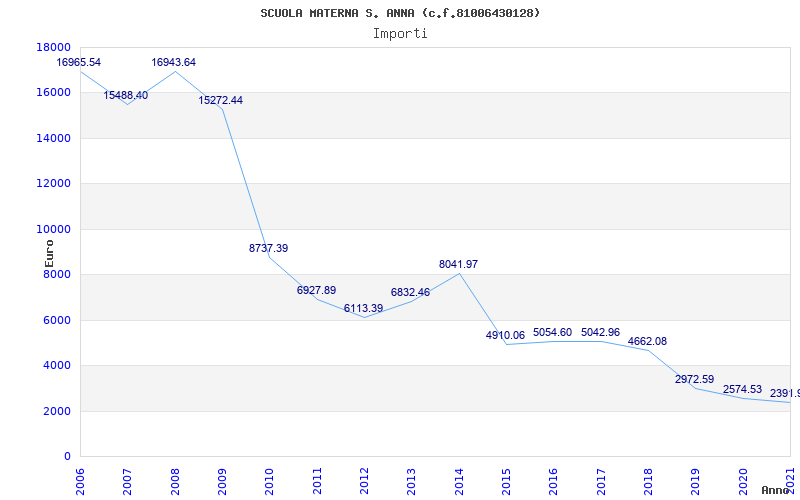Select the 2972.59 data label
800x500 pixels.
[694, 379]
